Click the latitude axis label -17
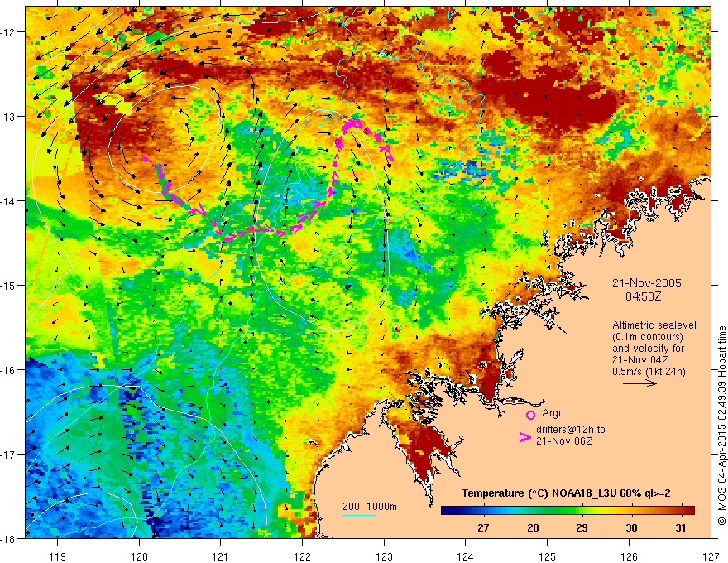 tap(9, 455)
